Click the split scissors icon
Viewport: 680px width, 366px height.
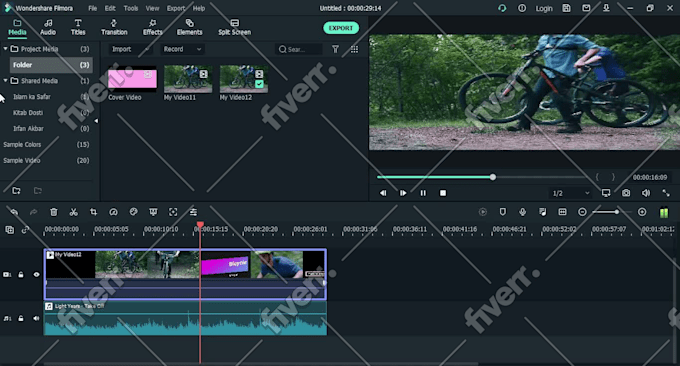click(x=73, y=212)
